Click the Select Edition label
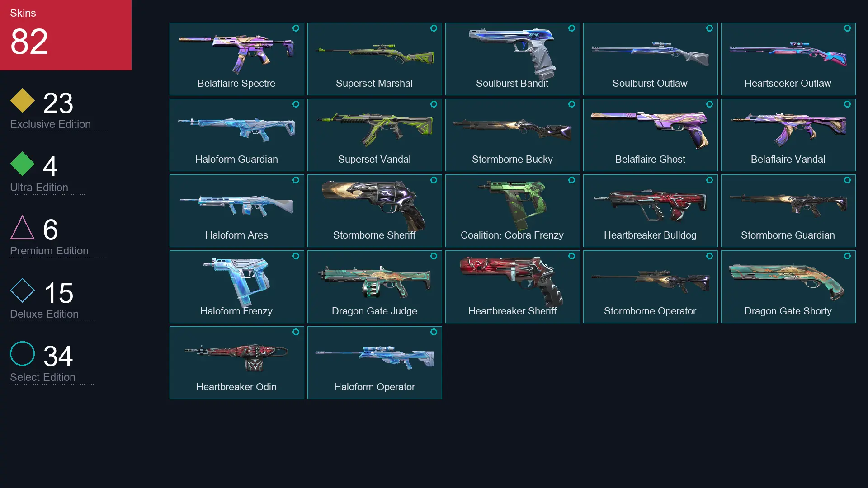This screenshot has width=868, height=488. click(42, 377)
